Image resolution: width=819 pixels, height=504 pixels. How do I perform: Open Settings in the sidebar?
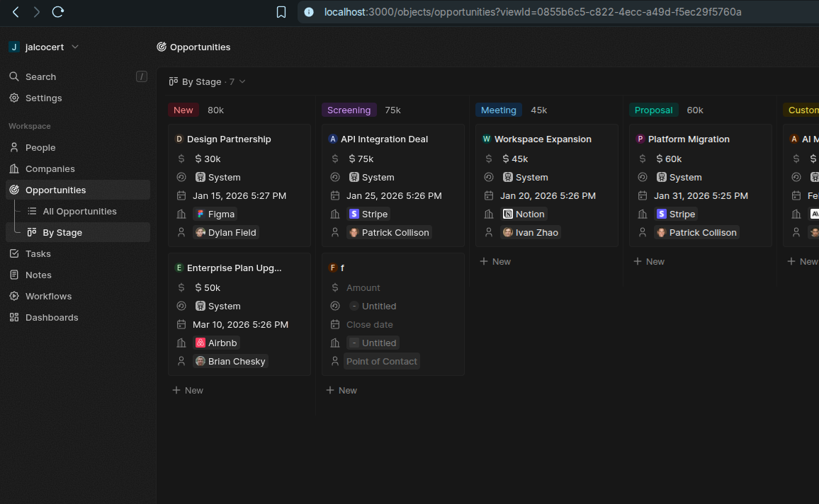[x=43, y=98]
